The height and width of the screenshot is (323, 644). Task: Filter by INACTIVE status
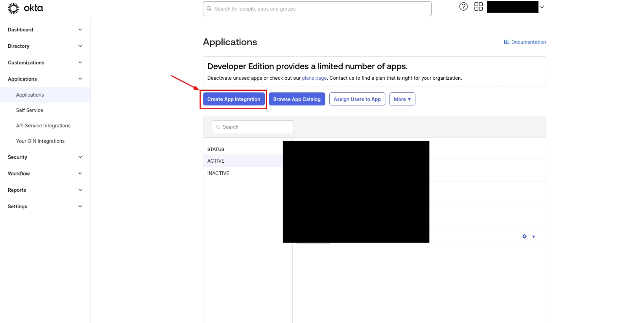[x=218, y=173]
